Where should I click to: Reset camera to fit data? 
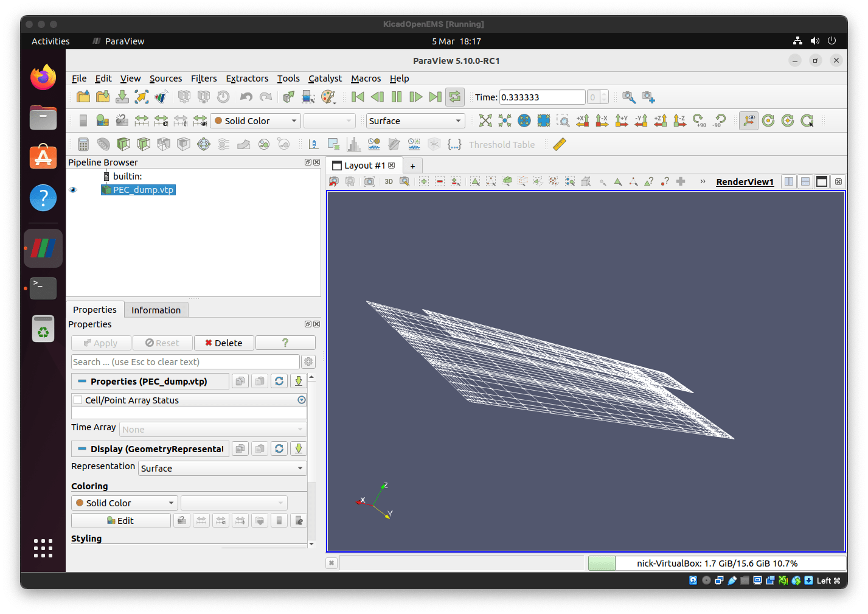click(485, 120)
